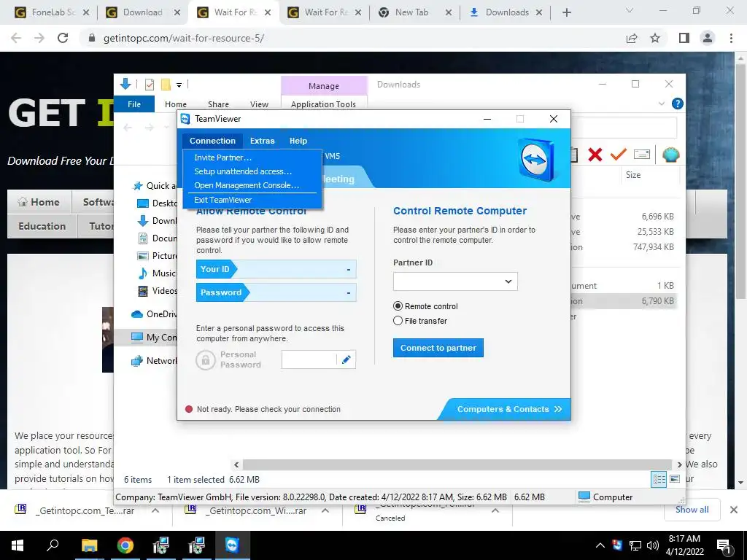Click the Manage contextual tab in Explorer

[324, 86]
